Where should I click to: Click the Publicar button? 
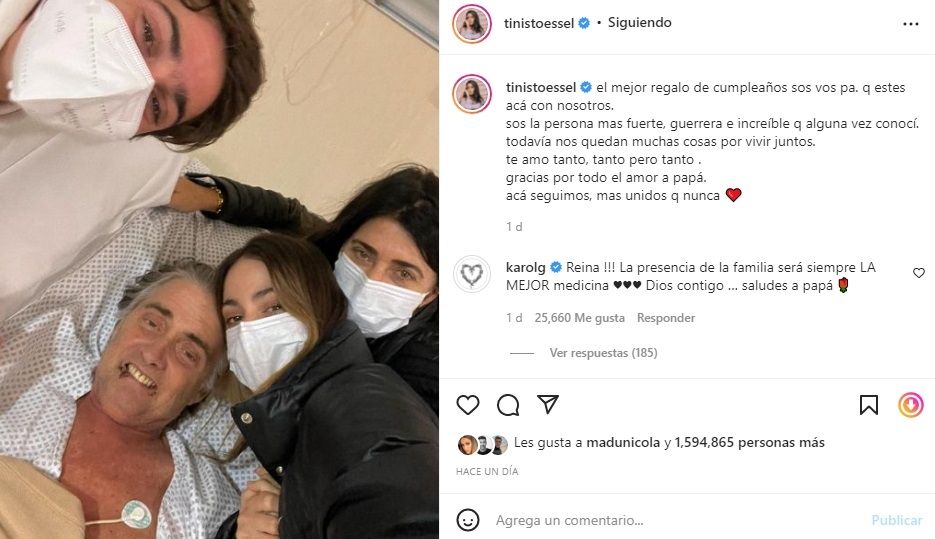pos(897,521)
